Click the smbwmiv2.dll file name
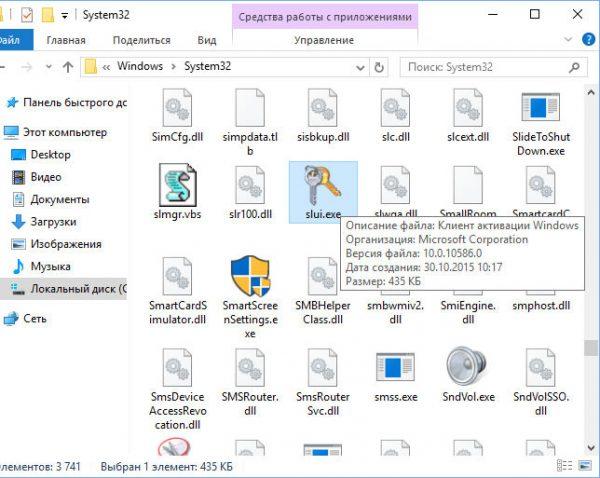600x478 pixels. 395,312
